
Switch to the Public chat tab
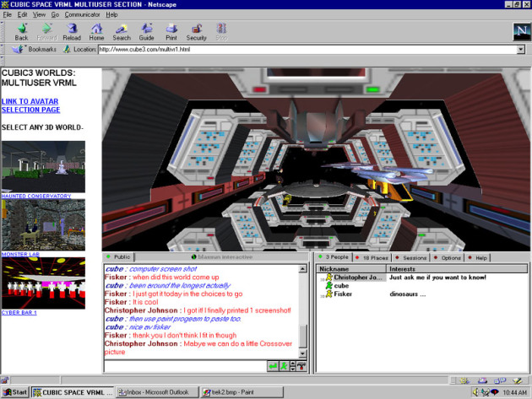click(x=119, y=257)
